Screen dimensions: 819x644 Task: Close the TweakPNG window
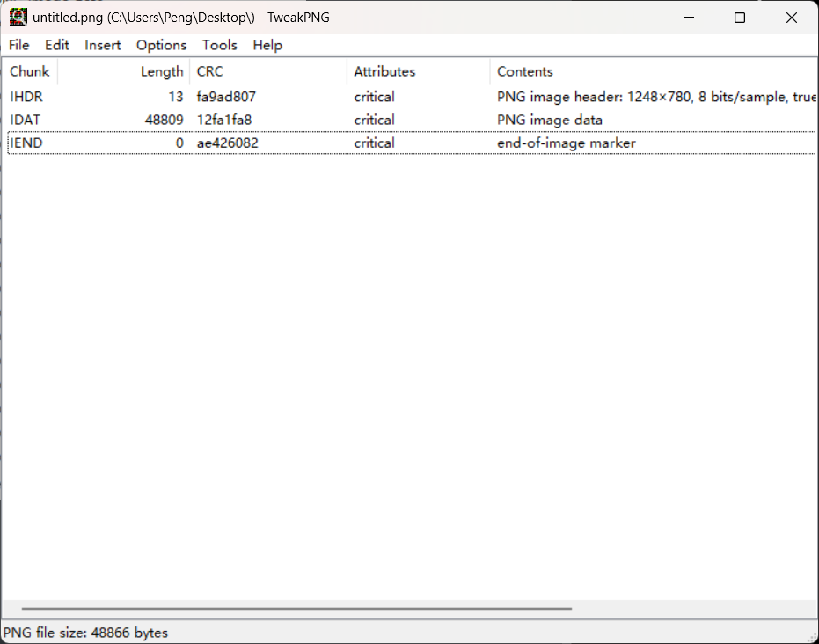point(792,18)
